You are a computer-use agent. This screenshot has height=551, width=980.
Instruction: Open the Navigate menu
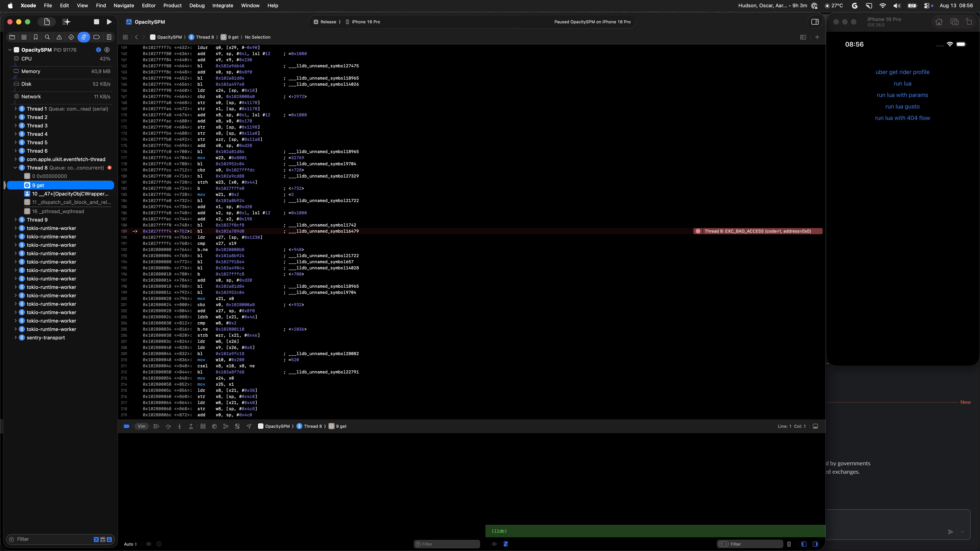tap(124, 5)
